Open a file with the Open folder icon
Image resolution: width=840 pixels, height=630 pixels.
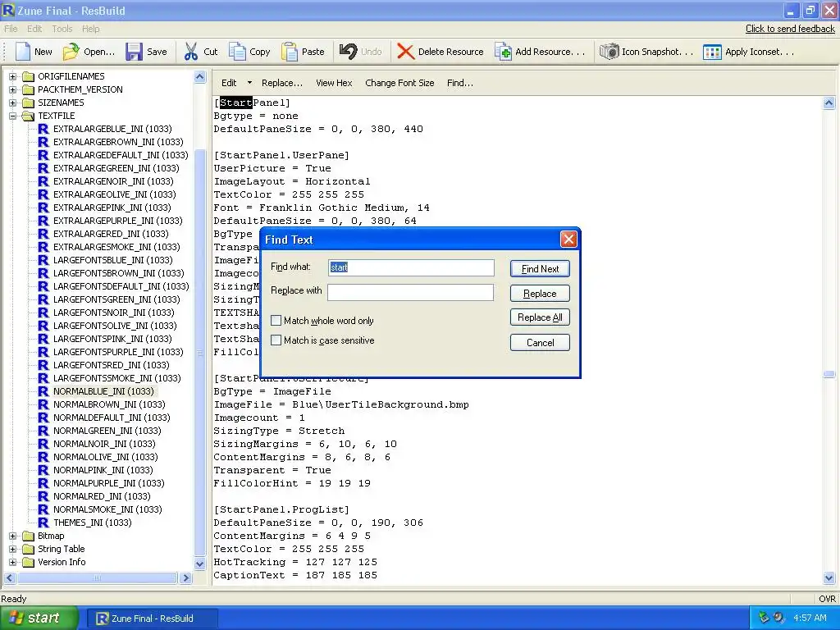(x=71, y=52)
